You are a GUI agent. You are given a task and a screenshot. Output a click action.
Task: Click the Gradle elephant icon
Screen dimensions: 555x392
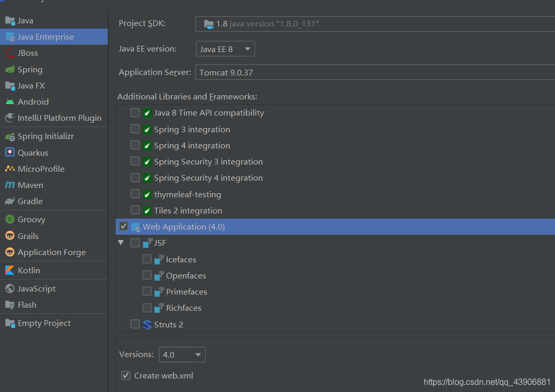coord(10,201)
